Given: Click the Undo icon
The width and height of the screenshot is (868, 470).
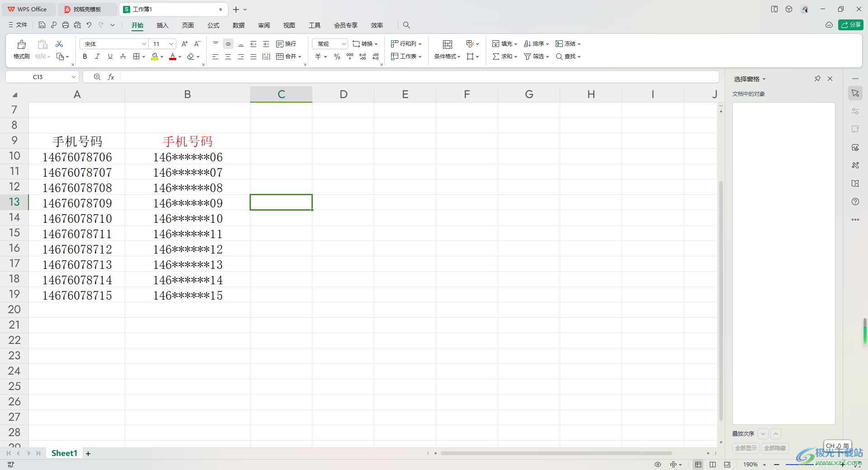Looking at the screenshot, I should pos(89,25).
